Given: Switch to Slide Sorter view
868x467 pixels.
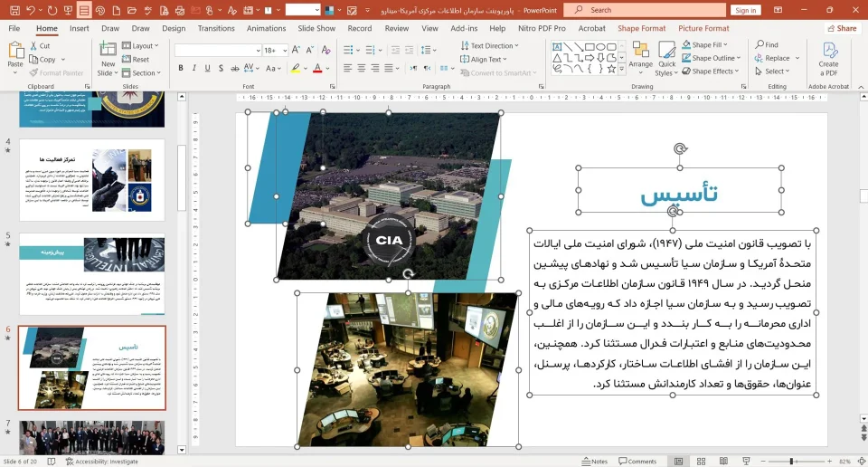Looking at the screenshot, I should [701, 461].
